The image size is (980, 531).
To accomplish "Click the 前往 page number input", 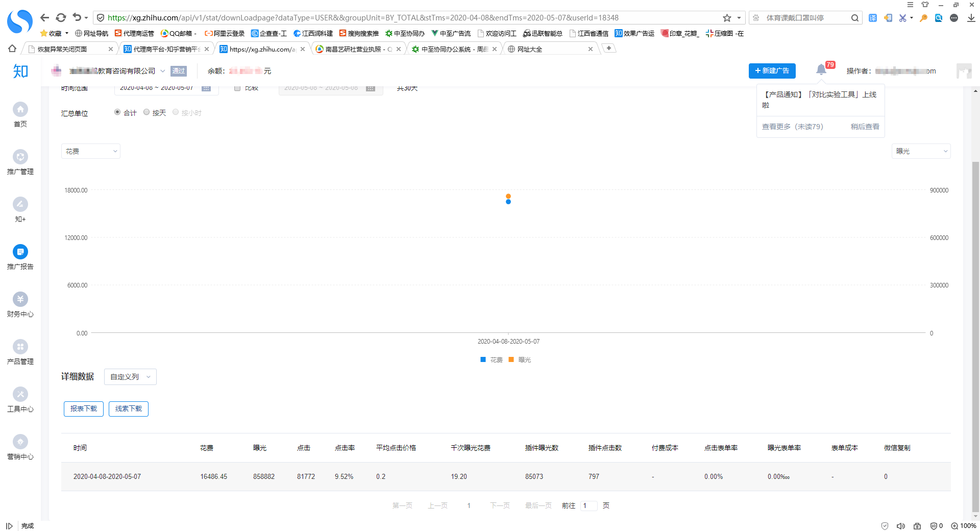I will tap(589, 505).
